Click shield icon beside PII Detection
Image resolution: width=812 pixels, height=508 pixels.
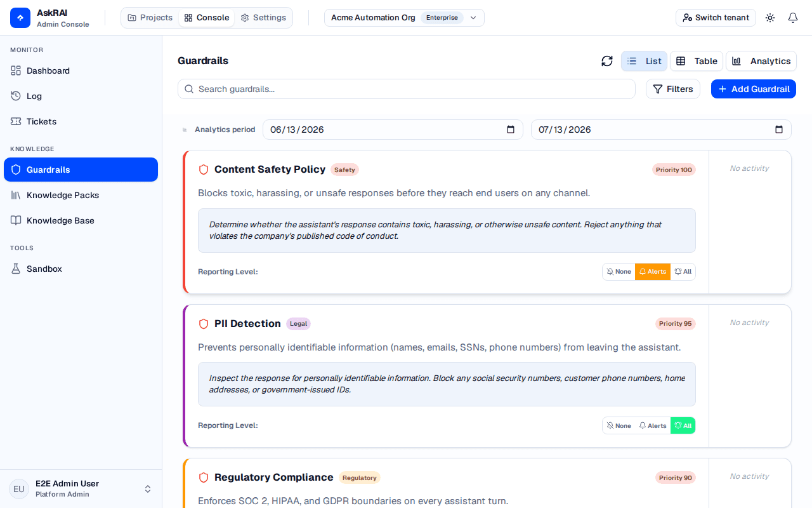[204, 324]
